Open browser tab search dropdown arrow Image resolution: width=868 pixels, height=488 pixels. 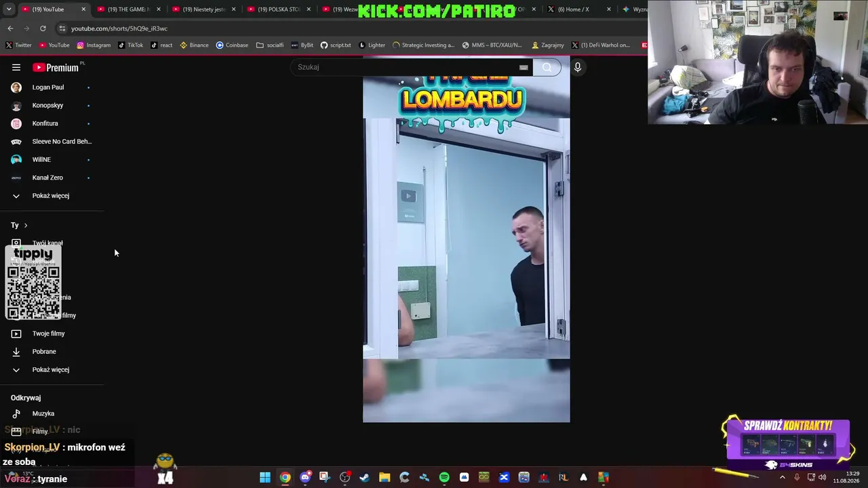[9, 9]
